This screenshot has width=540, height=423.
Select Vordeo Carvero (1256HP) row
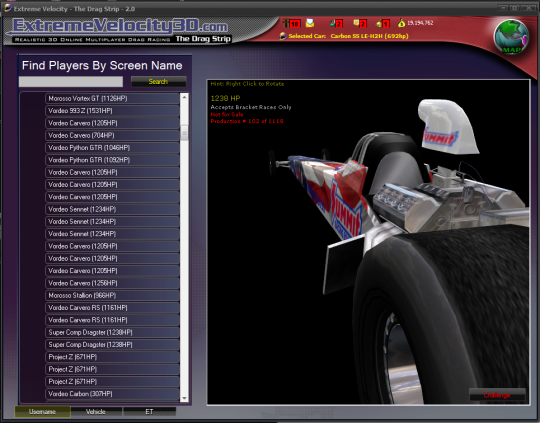[x=112, y=283]
